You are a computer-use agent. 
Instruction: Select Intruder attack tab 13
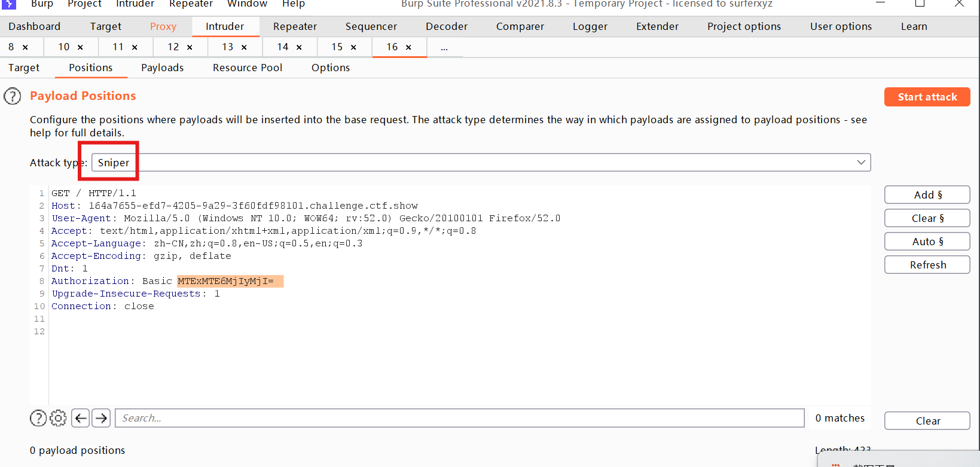[228, 47]
